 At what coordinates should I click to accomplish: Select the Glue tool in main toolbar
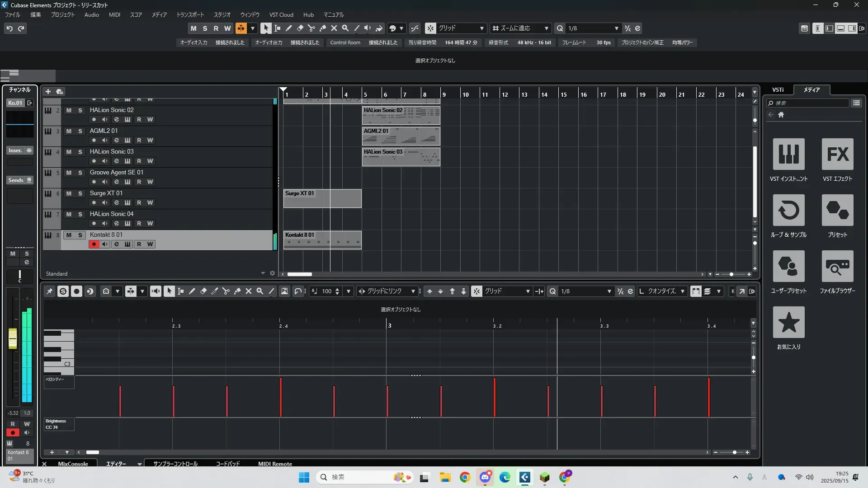[323, 28]
